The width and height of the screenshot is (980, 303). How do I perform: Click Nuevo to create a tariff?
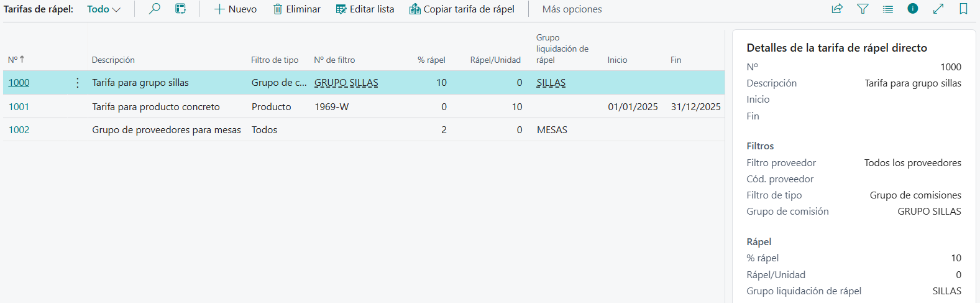coord(235,9)
